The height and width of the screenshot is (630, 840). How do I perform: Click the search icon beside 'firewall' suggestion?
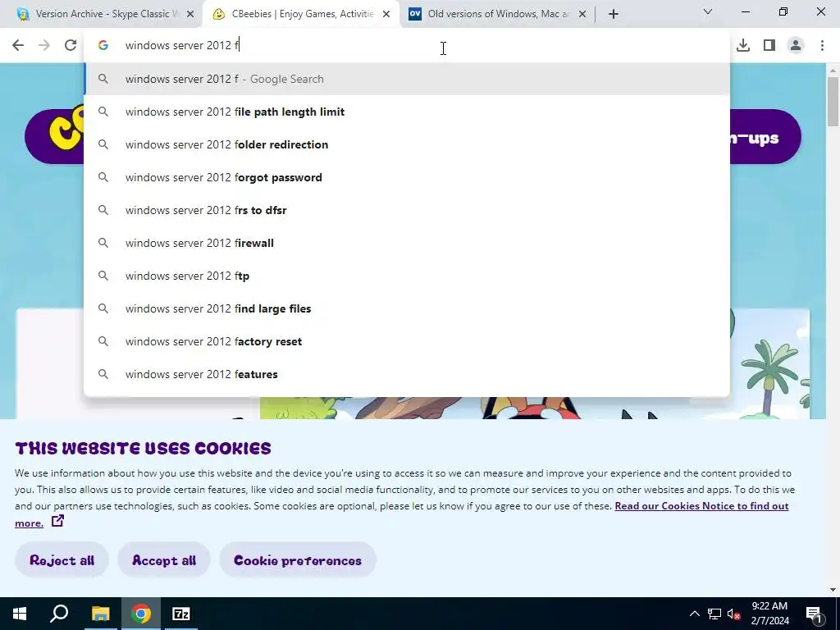[x=103, y=243]
